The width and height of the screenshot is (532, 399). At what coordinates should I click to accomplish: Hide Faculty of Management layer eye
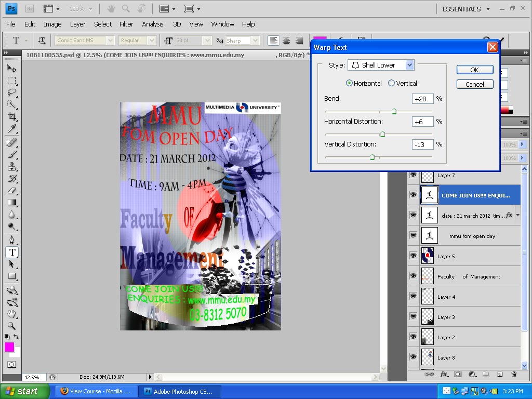413,276
